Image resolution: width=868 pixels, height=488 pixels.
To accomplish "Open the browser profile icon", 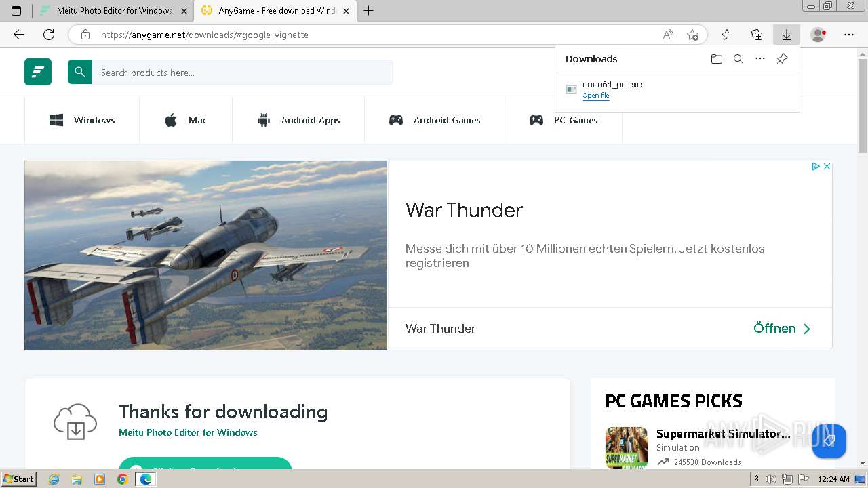I will (818, 35).
